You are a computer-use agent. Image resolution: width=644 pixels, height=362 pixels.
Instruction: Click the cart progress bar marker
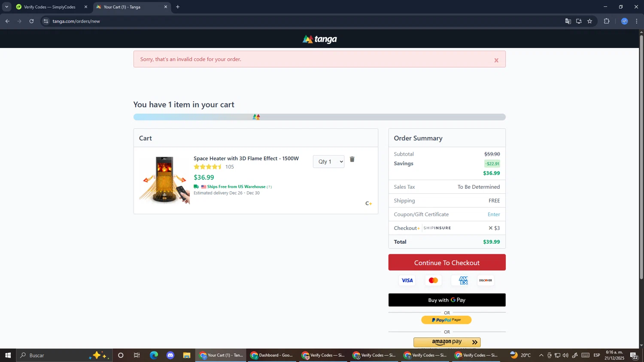coord(257,117)
